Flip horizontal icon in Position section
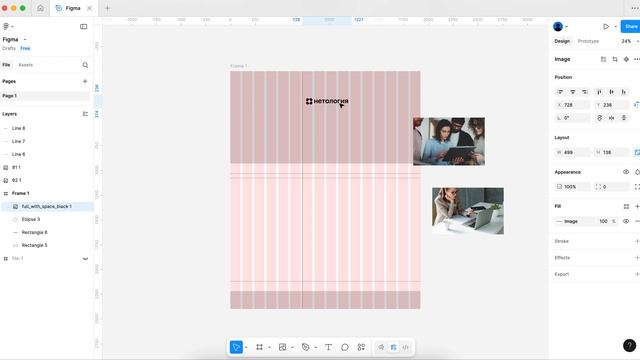Viewport: 640px width, 360px height. pyautogui.click(x=611, y=118)
